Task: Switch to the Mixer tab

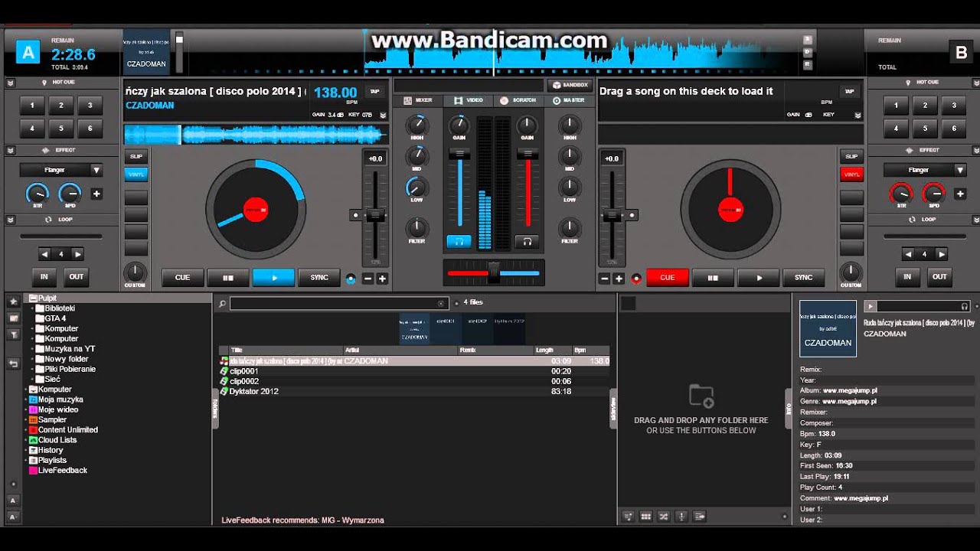Action: click(418, 100)
